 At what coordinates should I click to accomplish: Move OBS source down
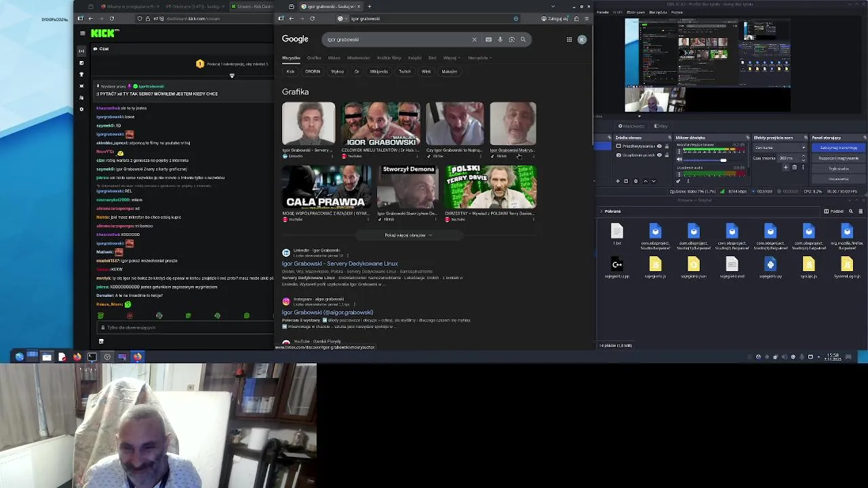click(653, 181)
